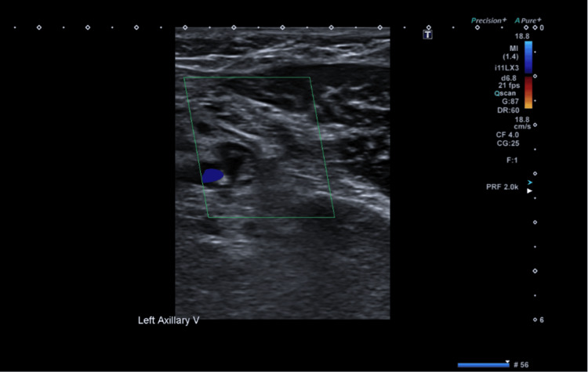The height and width of the screenshot is (372, 588).
Task: Click the white focus arrow marker
Action: tap(529, 191)
